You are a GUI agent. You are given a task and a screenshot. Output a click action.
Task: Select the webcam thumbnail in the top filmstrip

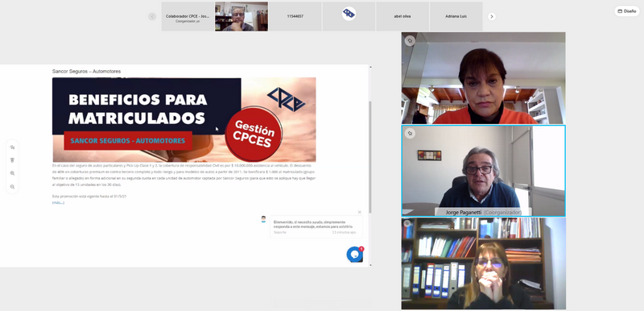tap(242, 16)
